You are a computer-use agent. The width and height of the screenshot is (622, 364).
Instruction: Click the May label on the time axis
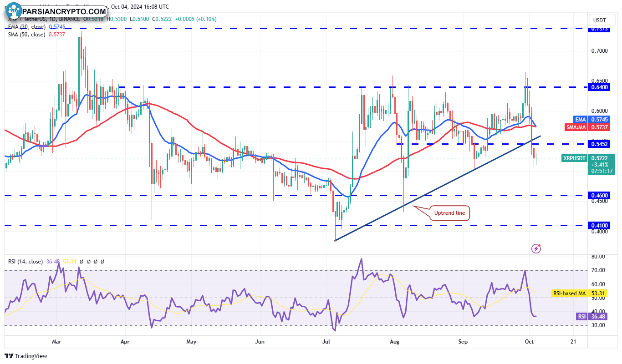pyautogui.click(x=192, y=341)
